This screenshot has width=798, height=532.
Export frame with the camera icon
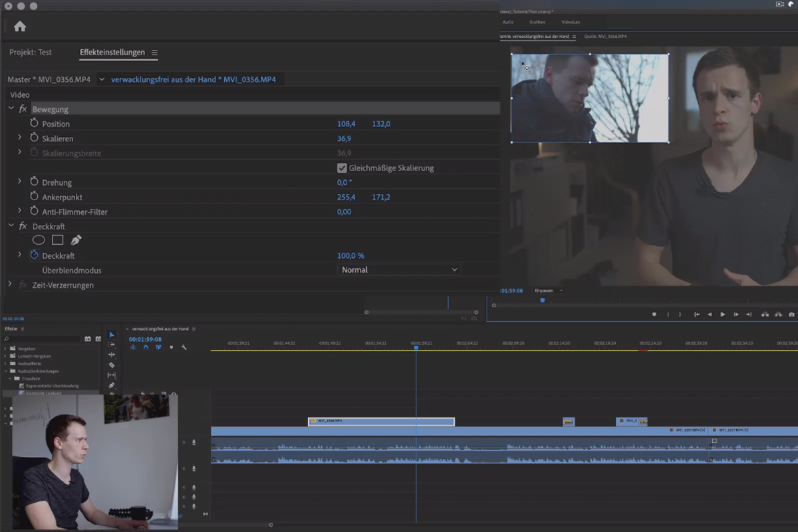(x=791, y=315)
